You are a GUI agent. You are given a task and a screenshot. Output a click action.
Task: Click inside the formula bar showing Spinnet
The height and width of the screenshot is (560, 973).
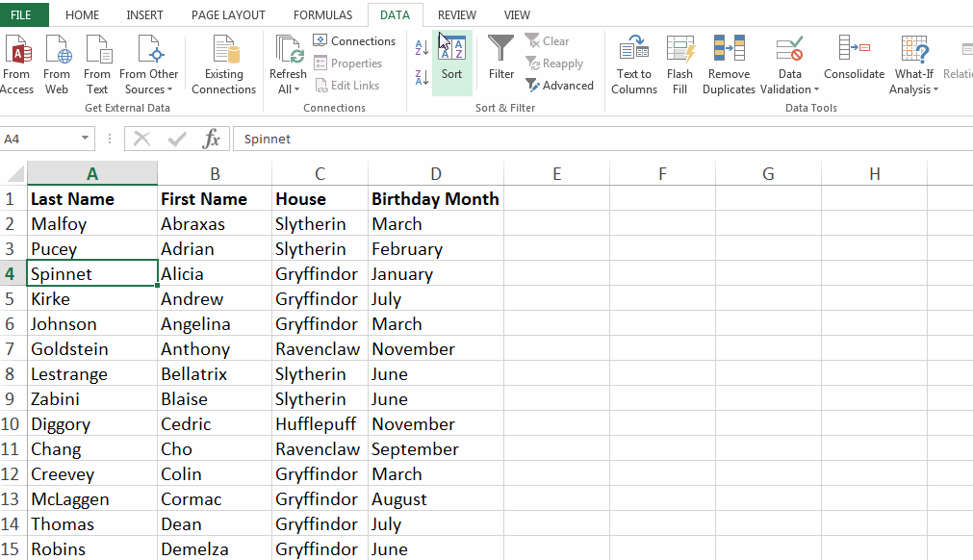[x=577, y=140]
